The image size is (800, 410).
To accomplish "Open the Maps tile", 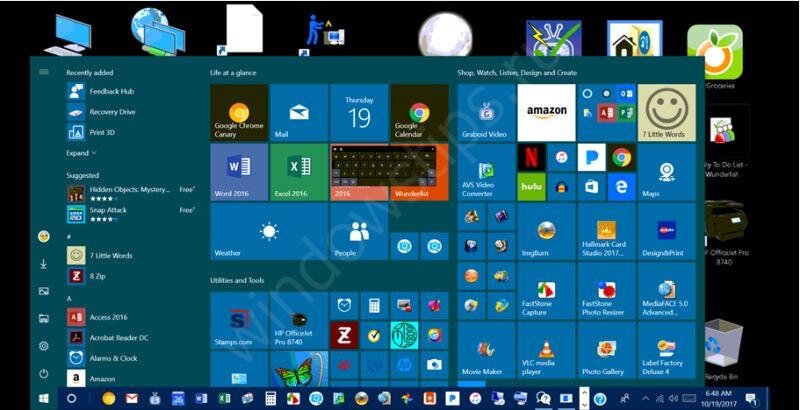I will (x=666, y=172).
